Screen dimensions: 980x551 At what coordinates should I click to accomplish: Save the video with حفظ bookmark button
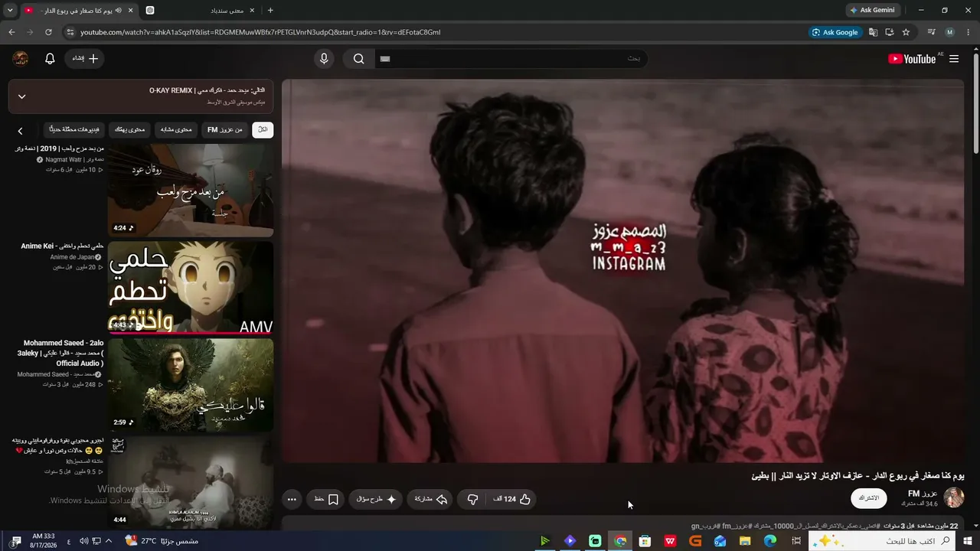click(x=325, y=499)
